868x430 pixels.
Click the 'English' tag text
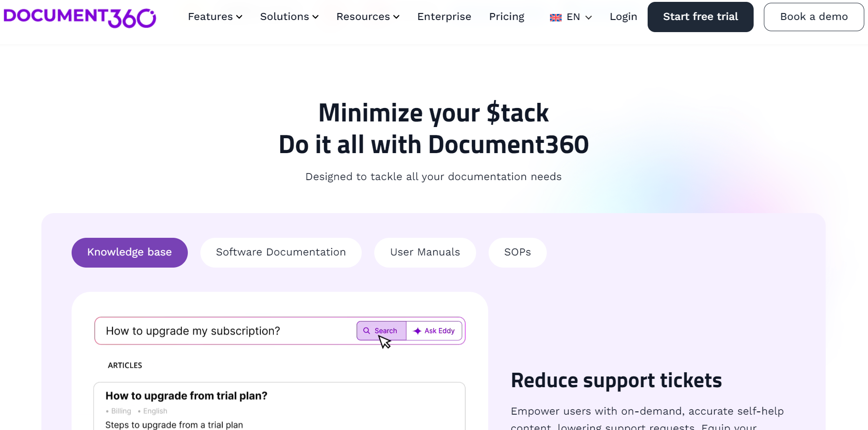click(155, 411)
